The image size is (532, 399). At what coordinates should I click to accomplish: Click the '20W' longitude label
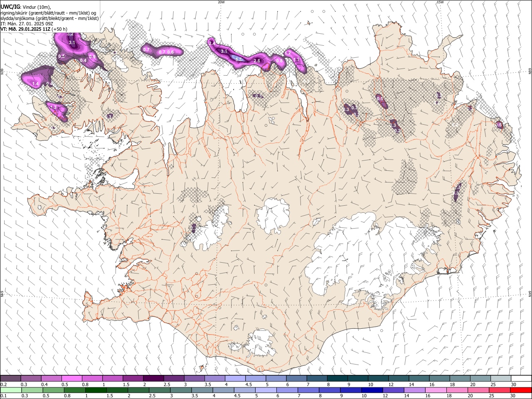pos(221,2)
